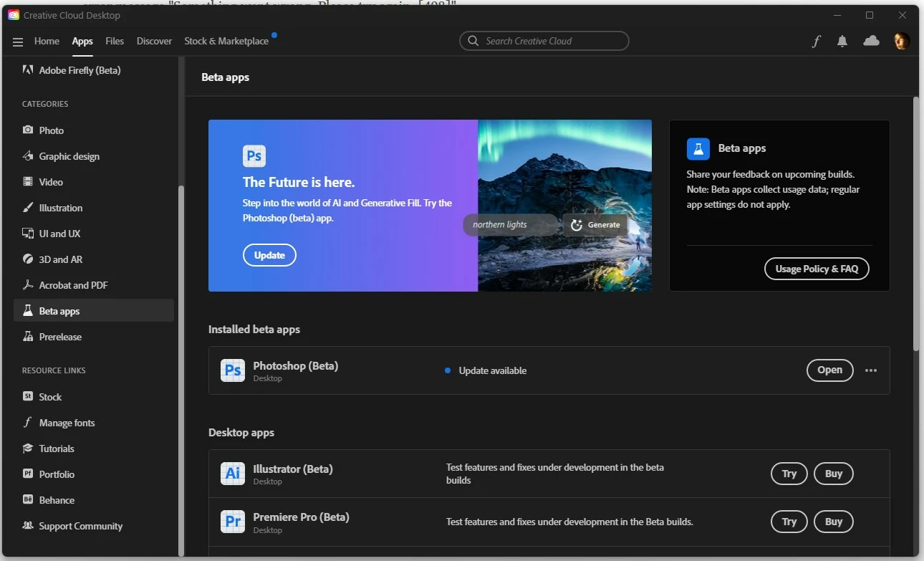Click the Usage Policy & FAQ button
Image resolution: width=924 pixels, height=561 pixels.
click(x=817, y=269)
